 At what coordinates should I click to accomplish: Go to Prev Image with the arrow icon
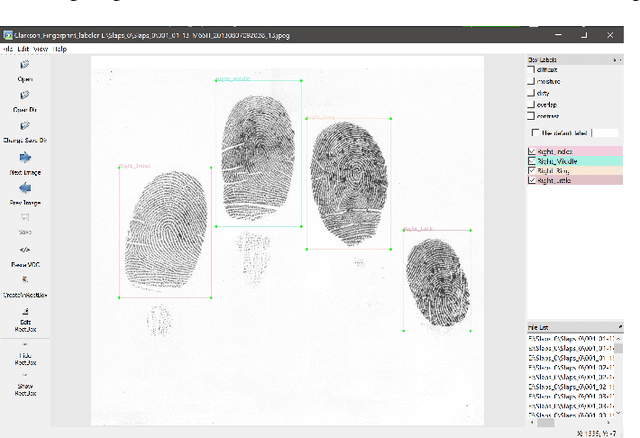point(24,188)
